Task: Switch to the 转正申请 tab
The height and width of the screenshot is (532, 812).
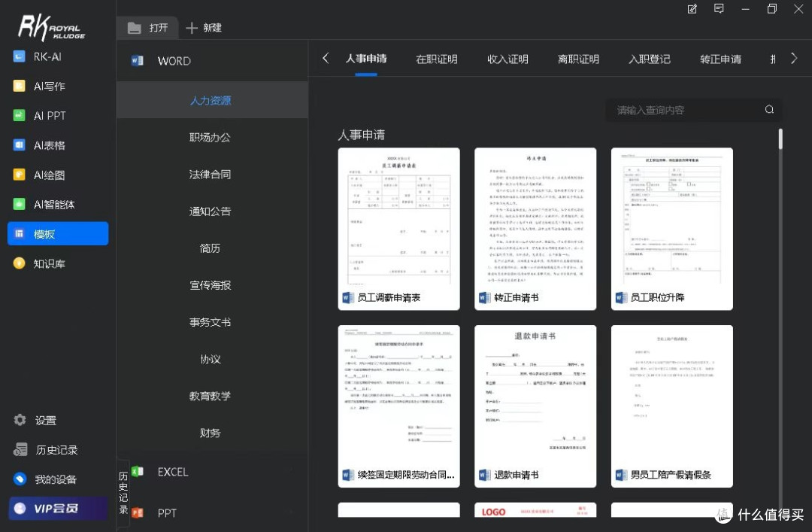Action: coord(720,59)
